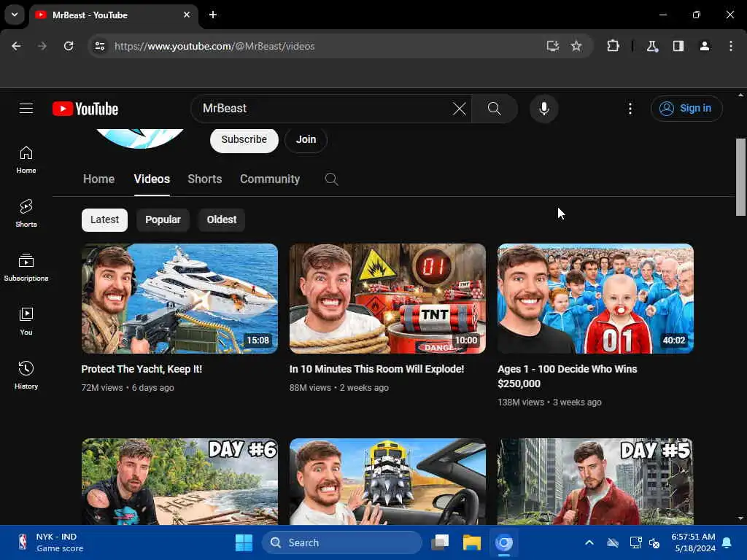Go forward in the browser
The width and height of the screenshot is (747, 560).
[x=42, y=46]
